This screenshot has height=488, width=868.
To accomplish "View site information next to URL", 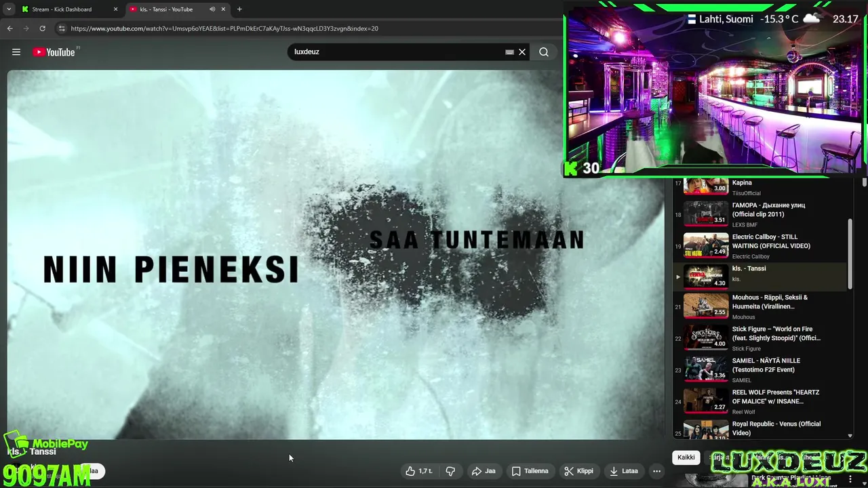I will tap(62, 28).
